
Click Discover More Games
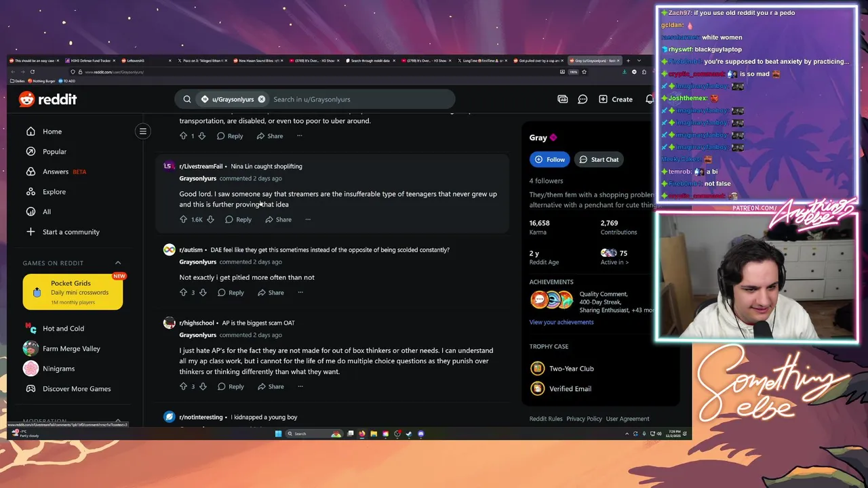click(x=76, y=389)
